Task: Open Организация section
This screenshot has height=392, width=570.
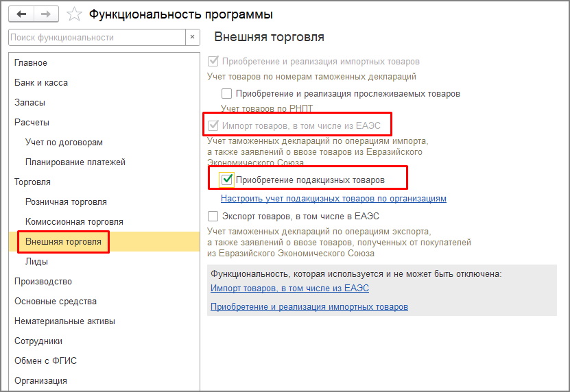Action: 104,380
